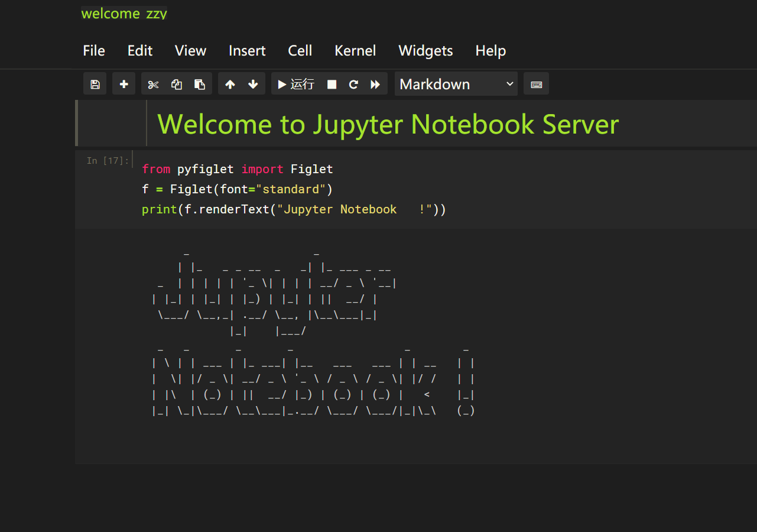The width and height of the screenshot is (757, 532).
Task: Open the File menu
Action: click(x=93, y=51)
